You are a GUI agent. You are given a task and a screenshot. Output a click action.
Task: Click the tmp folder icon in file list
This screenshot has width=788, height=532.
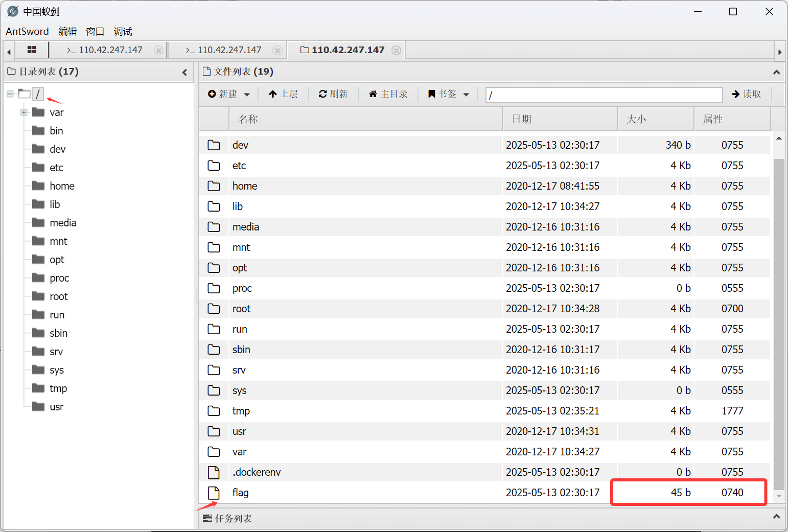tap(214, 411)
